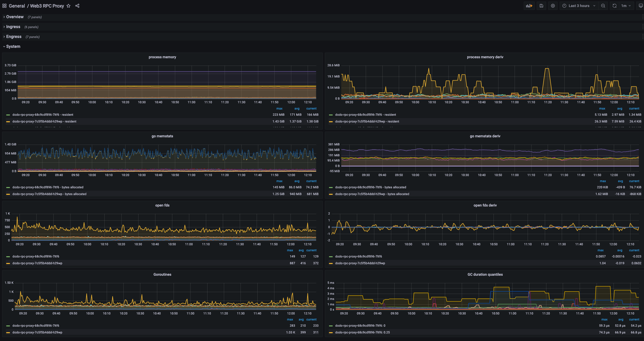This screenshot has width=644, height=341.
Task: Click the Web3 RPC Proxy title
Action: tap(47, 6)
